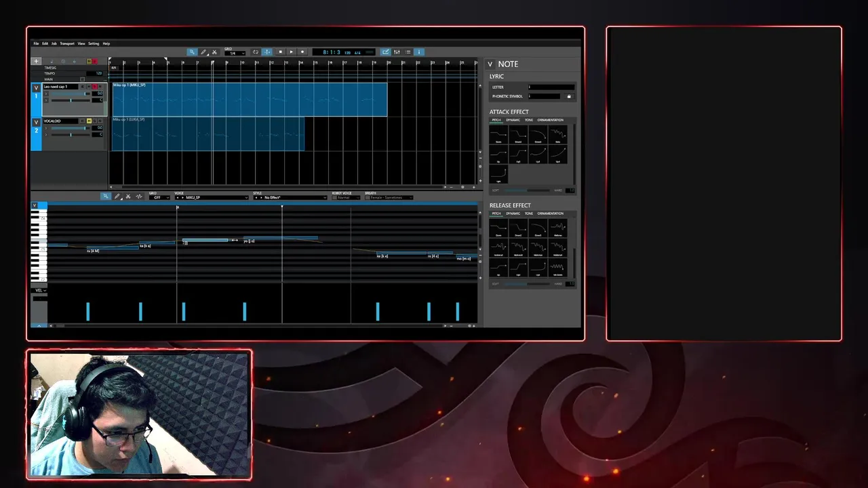Show the editor panel icon in top toolbar
Image resolution: width=868 pixels, height=488 pixels.
385,52
